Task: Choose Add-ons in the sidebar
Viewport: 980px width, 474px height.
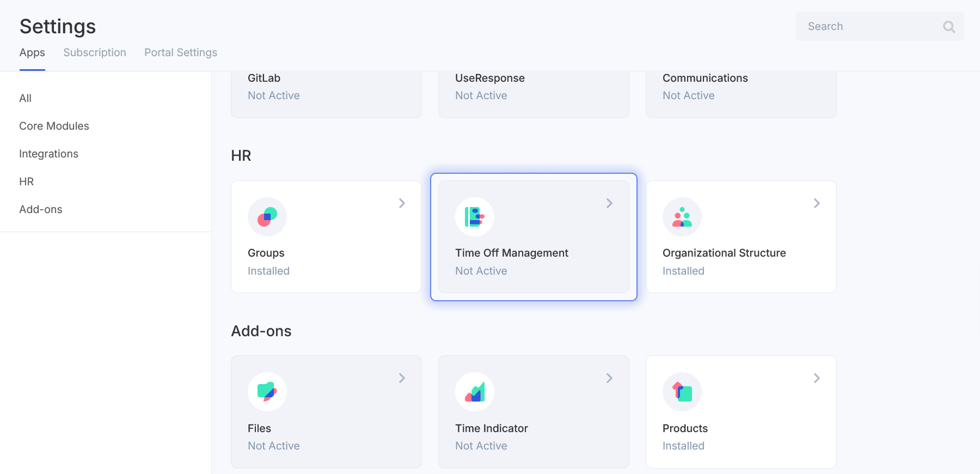Action: (x=41, y=209)
